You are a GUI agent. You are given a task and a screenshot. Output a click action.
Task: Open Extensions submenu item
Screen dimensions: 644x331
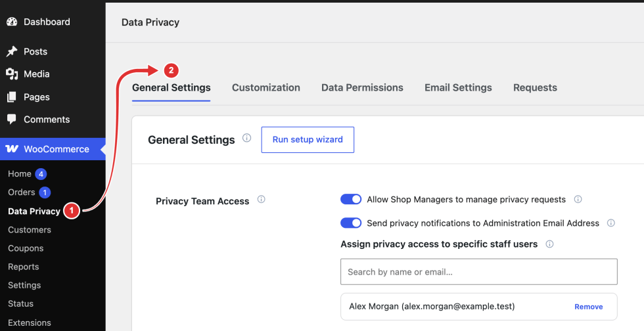click(x=30, y=322)
